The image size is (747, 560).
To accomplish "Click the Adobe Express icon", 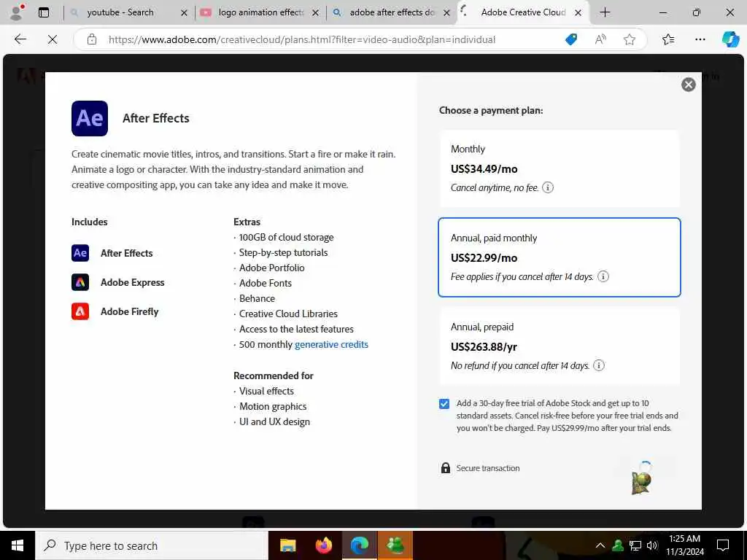I will point(80,282).
